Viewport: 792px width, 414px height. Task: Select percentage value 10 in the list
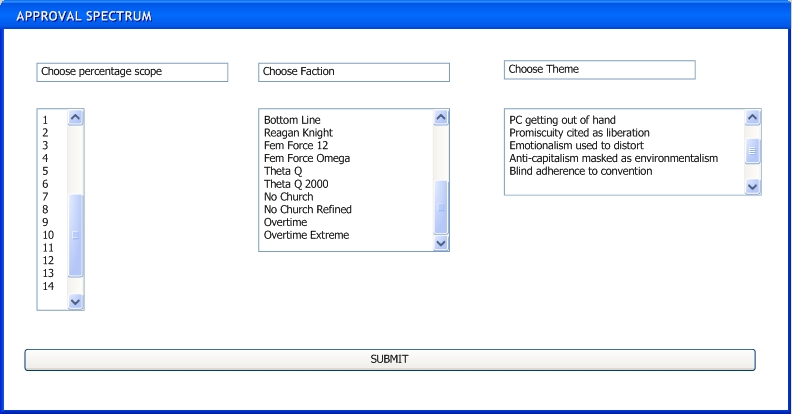coord(48,235)
